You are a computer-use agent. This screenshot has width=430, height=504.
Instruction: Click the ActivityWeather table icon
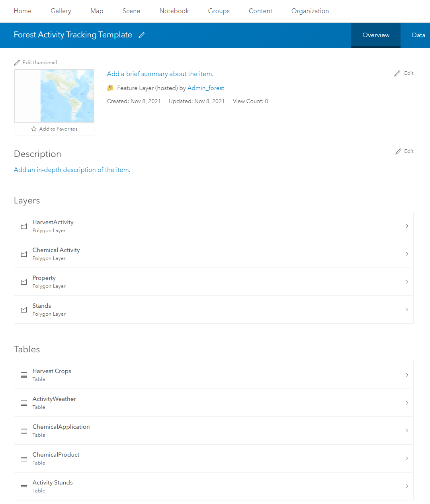(24, 403)
